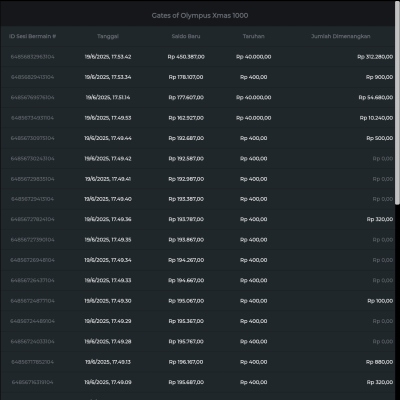The image size is (400, 400).
Task: Click bet 'Rp 40.000,00' in 17.51.14 row
Action: pos(253,98)
